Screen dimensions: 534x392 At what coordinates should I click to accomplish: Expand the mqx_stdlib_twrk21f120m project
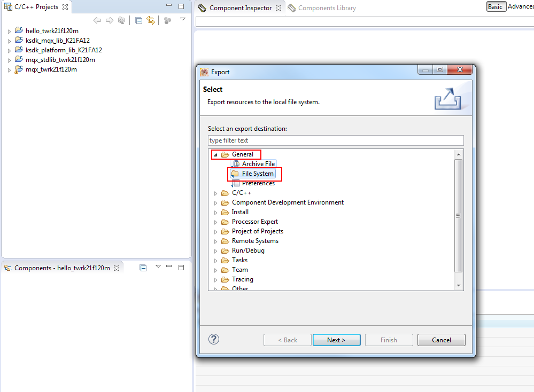tap(9, 60)
